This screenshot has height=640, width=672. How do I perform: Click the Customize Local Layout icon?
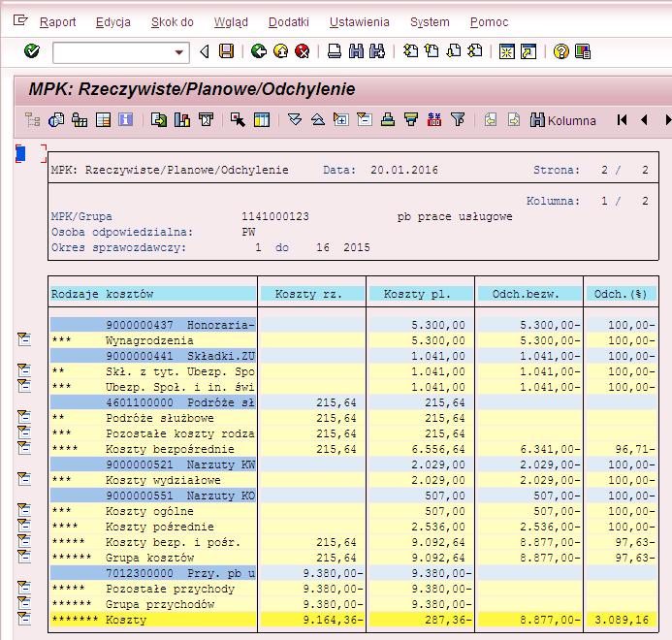point(583,51)
